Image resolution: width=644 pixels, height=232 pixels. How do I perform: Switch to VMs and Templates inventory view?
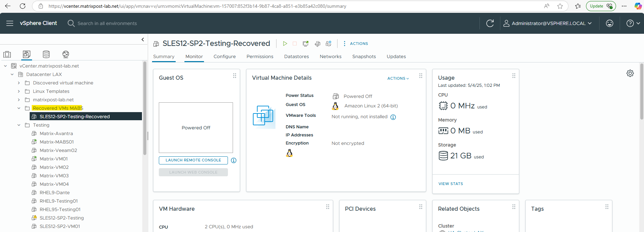(x=27, y=54)
